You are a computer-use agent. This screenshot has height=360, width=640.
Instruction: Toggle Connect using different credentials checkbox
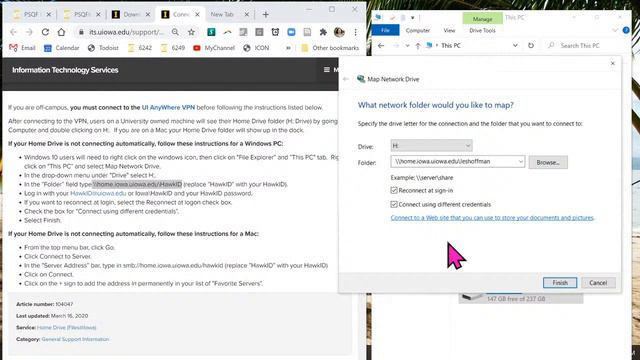pyautogui.click(x=394, y=204)
